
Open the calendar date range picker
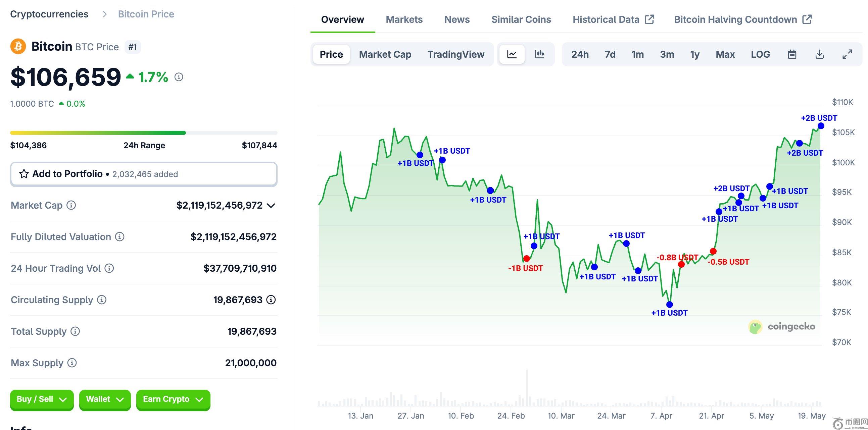pyautogui.click(x=792, y=54)
